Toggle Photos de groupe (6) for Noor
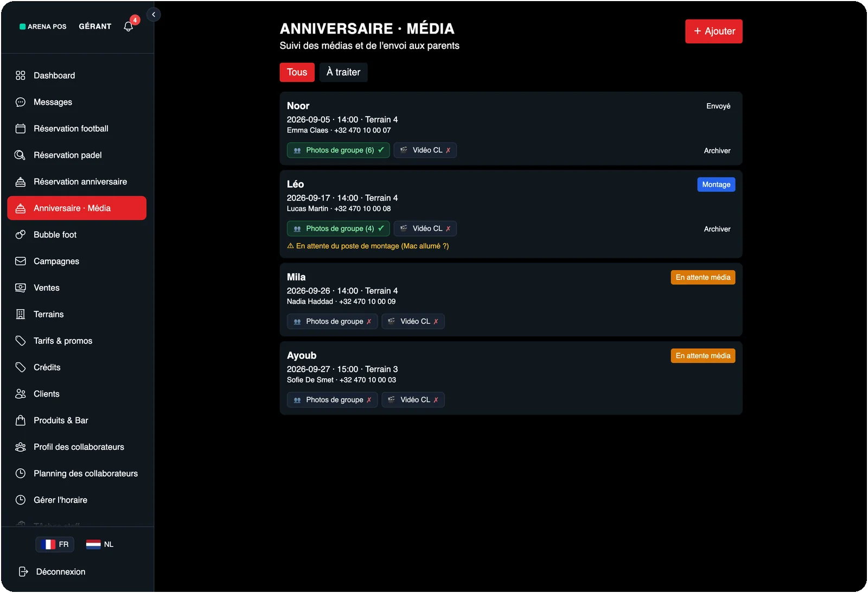Viewport: 868px width, 593px height. [x=339, y=150]
